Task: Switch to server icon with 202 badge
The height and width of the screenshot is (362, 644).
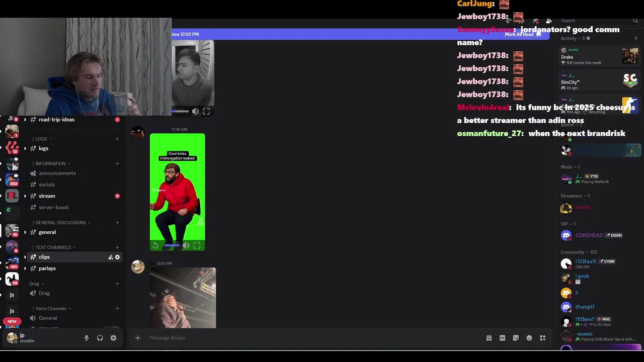Action: pyautogui.click(x=12, y=179)
